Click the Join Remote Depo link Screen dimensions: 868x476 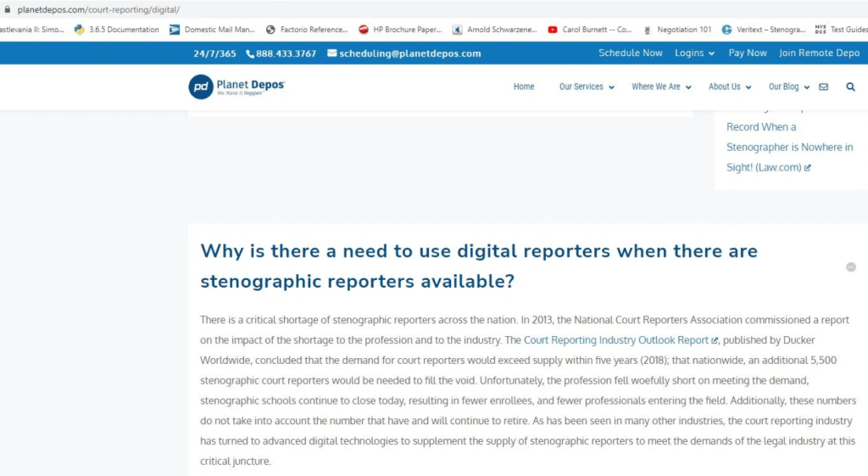[x=819, y=53]
